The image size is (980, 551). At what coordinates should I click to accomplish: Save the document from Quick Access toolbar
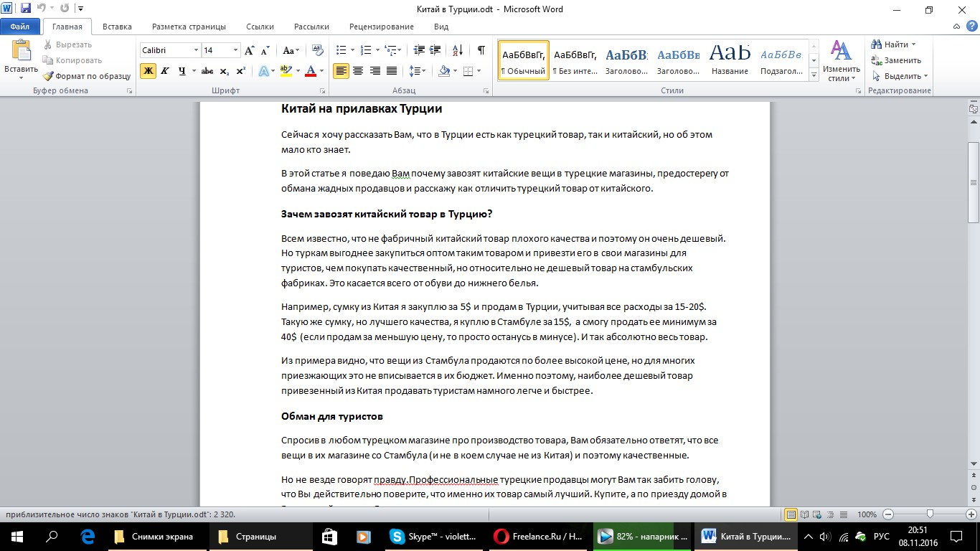26,9
